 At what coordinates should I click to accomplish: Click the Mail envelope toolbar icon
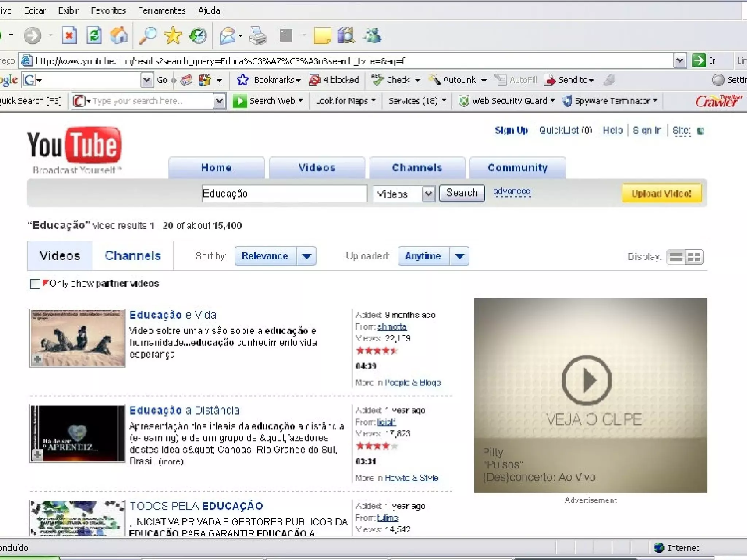(228, 36)
